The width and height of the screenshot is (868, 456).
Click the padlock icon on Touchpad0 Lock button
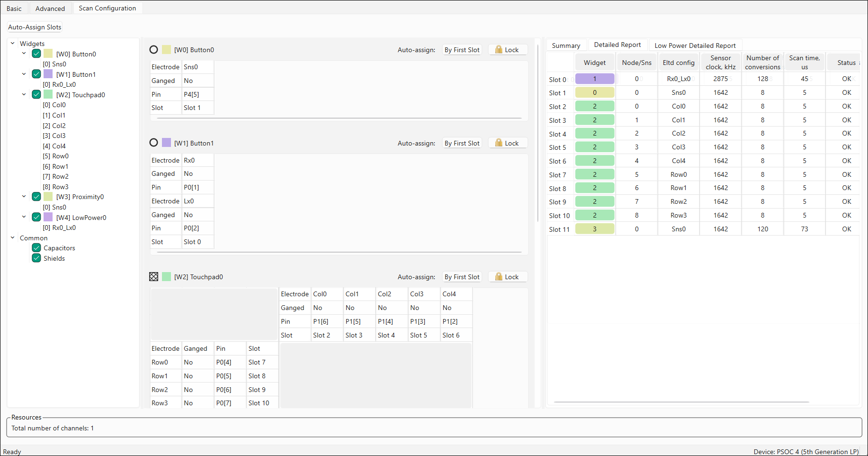coord(499,277)
